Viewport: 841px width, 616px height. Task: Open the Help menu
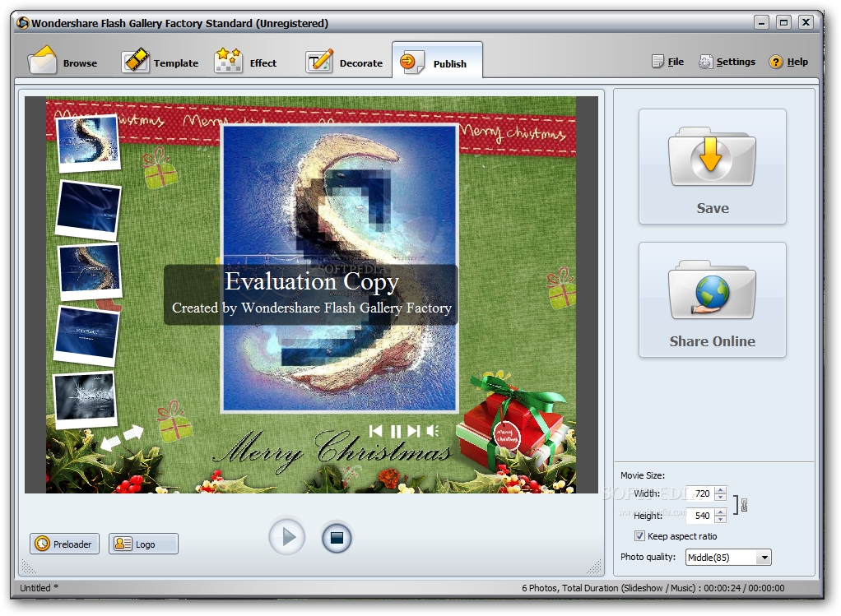point(788,62)
